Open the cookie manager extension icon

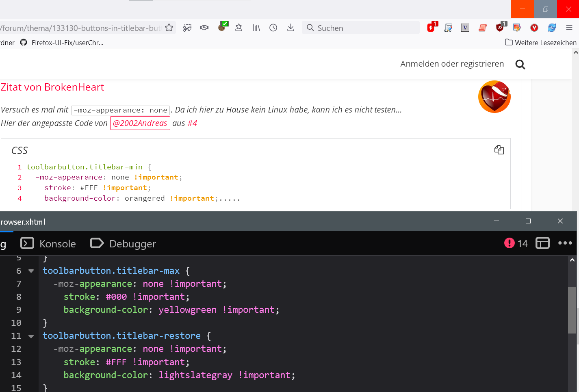(222, 27)
